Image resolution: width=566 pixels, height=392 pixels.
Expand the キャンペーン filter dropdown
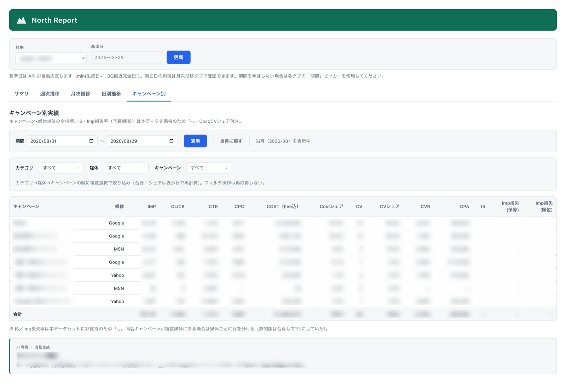(209, 168)
